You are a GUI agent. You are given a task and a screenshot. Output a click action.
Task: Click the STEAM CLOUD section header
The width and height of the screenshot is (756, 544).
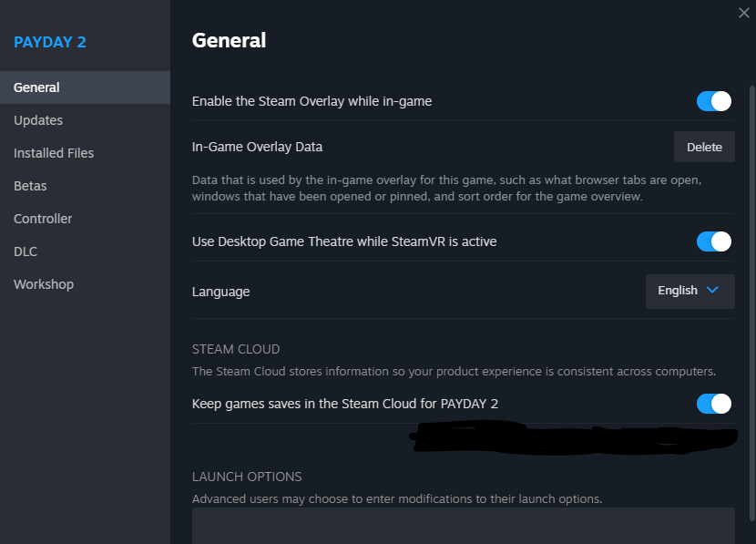coord(236,349)
